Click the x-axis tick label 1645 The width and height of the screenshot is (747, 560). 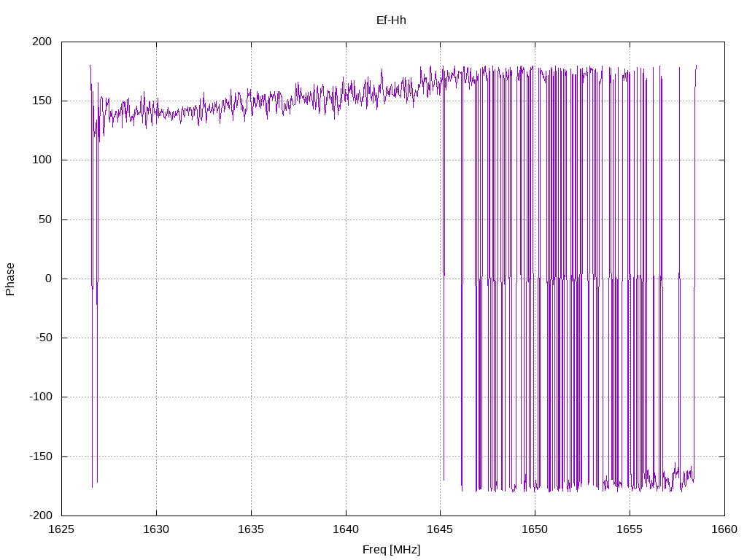[x=440, y=529]
